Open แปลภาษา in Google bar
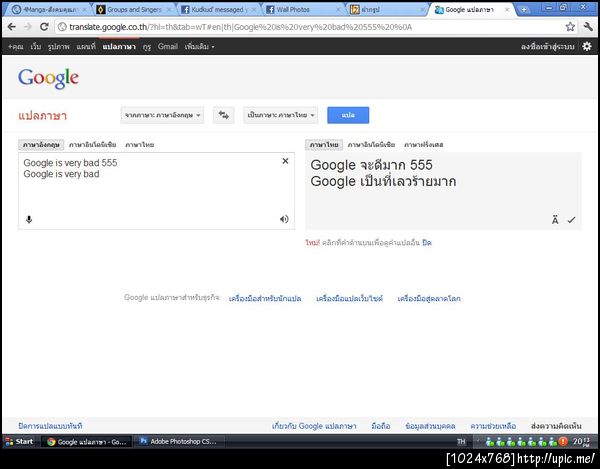Image resolution: width=600 pixels, height=469 pixels. (x=119, y=47)
